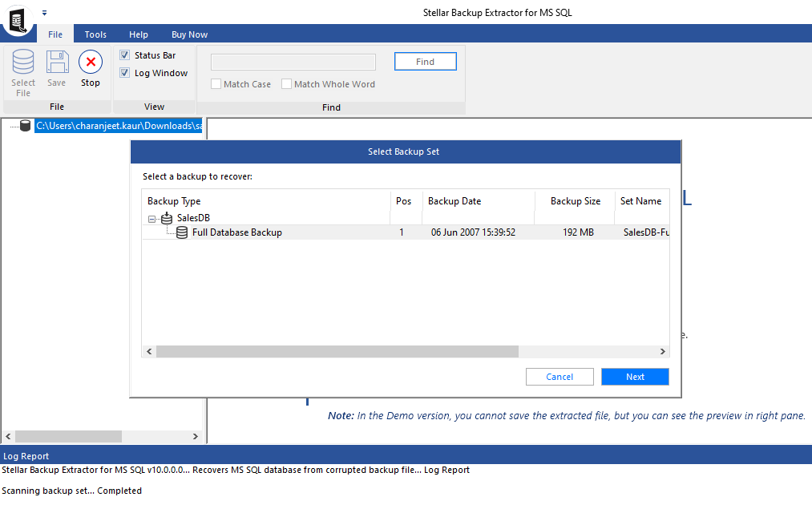The image size is (812, 509).
Task: Collapse the SalesDB tree node
Action: point(151,219)
